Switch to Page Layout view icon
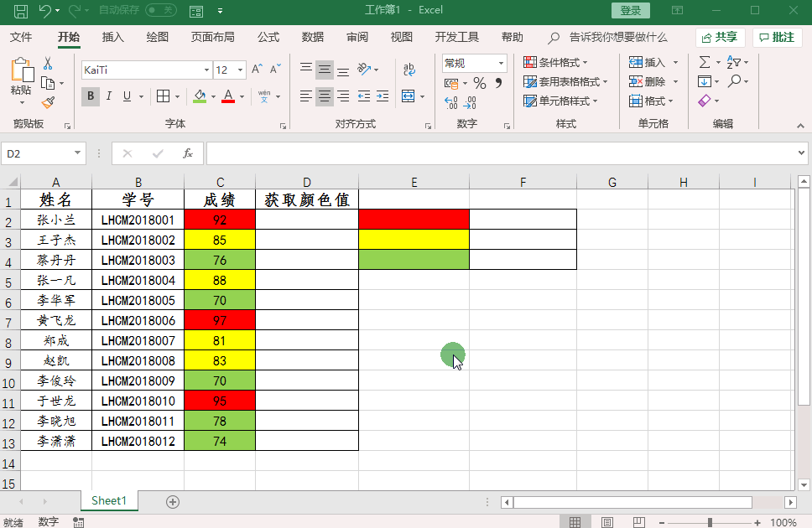Image resolution: width=812 pixels, height=528 pixels. pyautogui.click(x=607, y=522)
